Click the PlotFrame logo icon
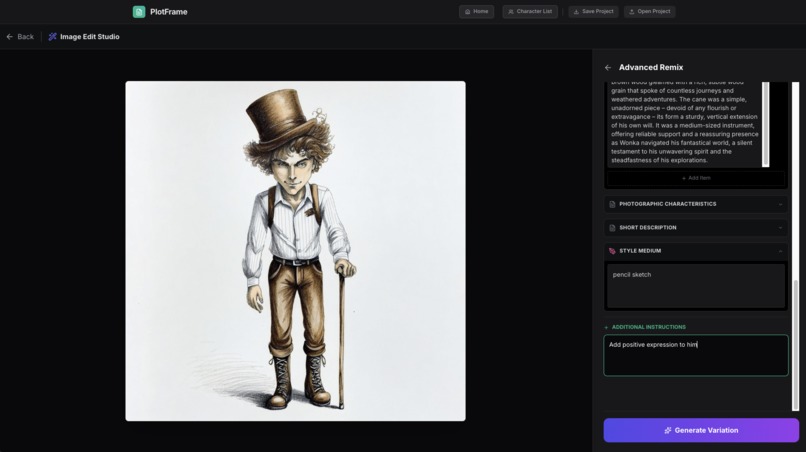806x452 pixels. [139, 12]
